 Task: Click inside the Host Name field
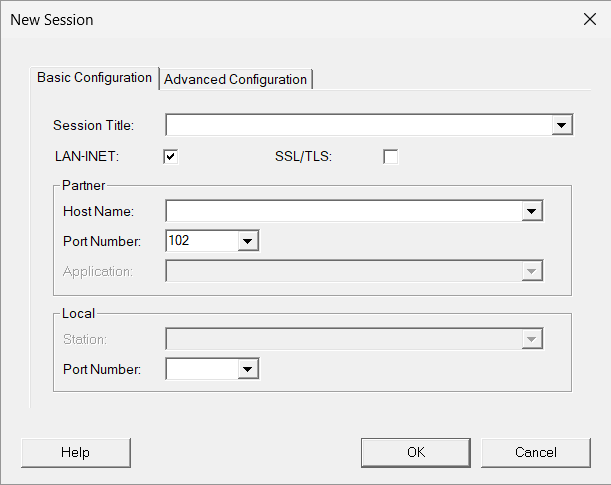coord(344,211)
